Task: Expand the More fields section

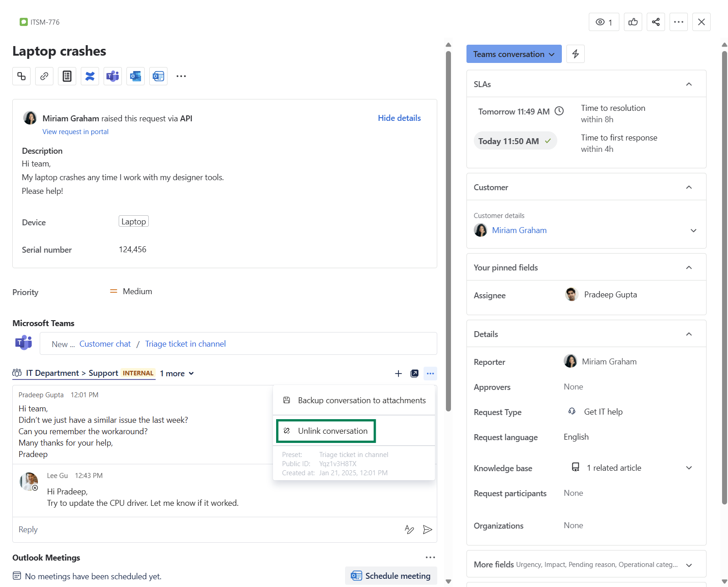Action: tap(689, 565)
